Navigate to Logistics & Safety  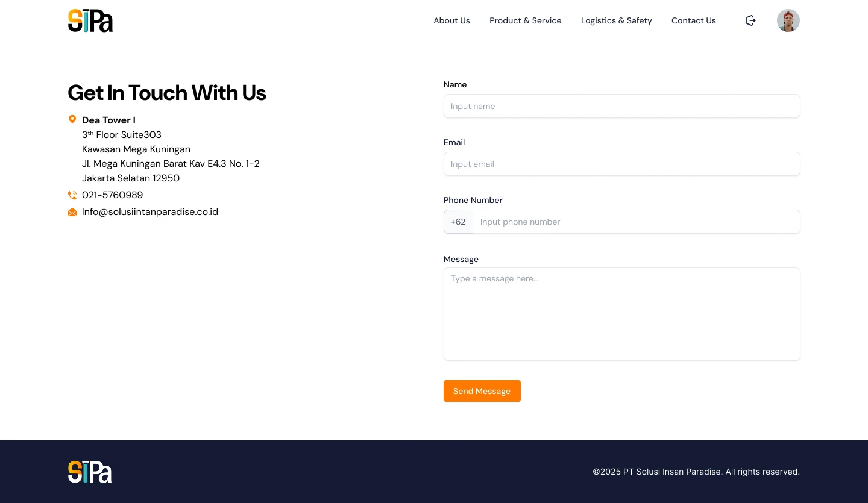616,20
